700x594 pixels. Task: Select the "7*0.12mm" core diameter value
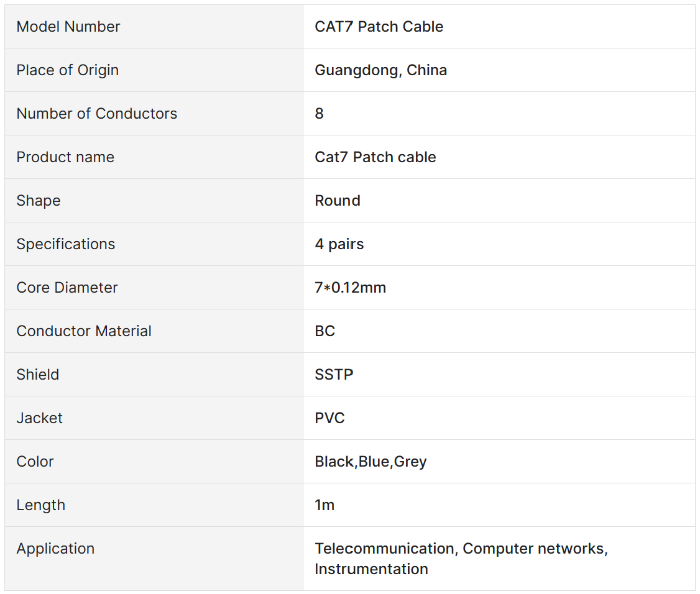pyautogui.click(x=350, y=288)
